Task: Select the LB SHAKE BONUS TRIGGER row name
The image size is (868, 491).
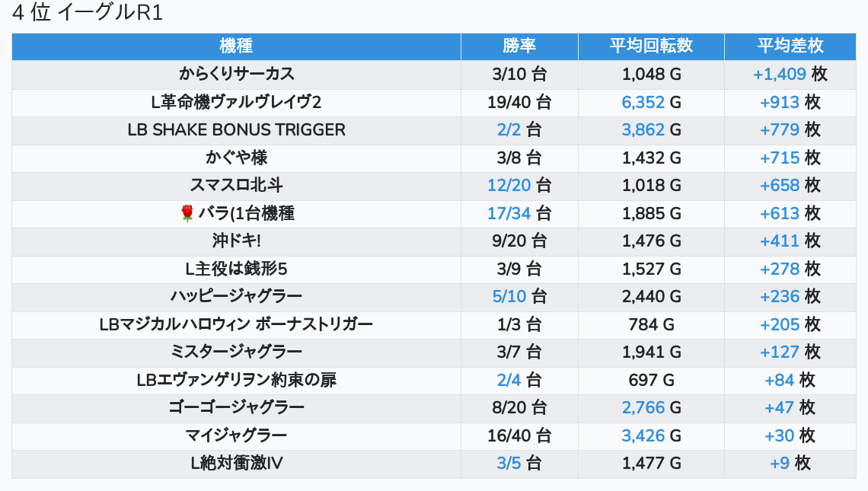Action: coord(236,130)
